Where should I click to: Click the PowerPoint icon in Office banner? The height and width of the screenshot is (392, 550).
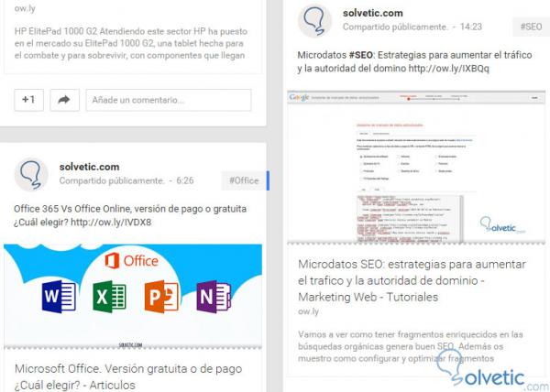tap(161, 297)
